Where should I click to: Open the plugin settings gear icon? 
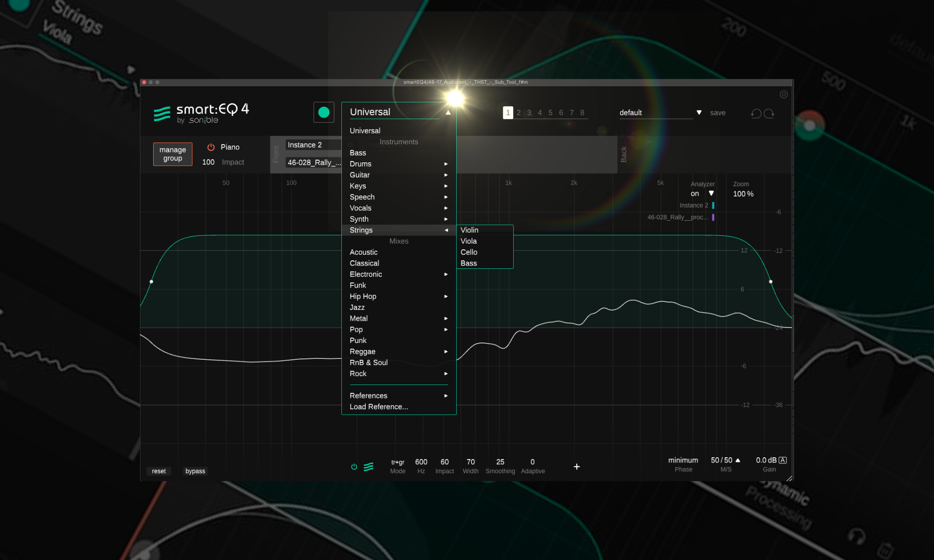784,94
